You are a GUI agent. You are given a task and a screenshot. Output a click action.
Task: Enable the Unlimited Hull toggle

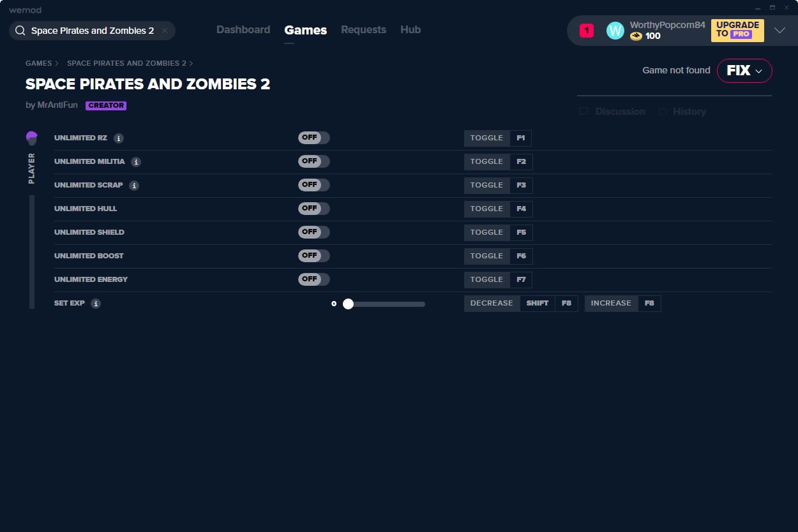point(313,209)
